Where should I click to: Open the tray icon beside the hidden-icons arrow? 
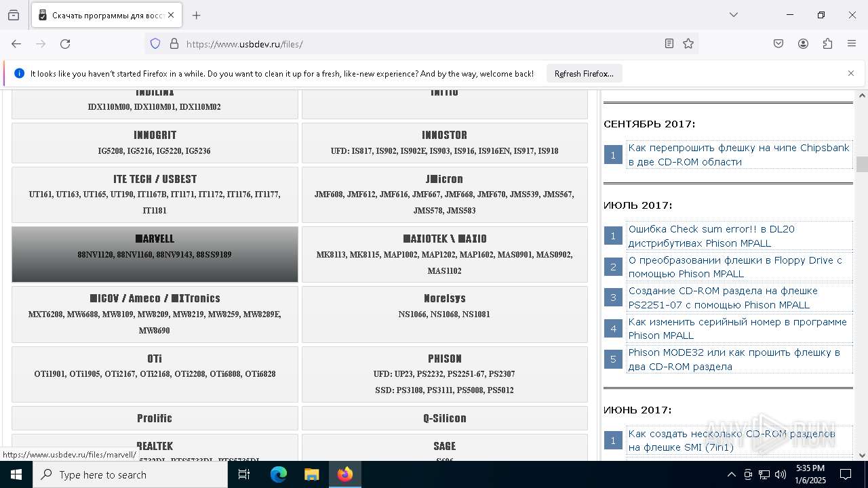coord(747,474)
